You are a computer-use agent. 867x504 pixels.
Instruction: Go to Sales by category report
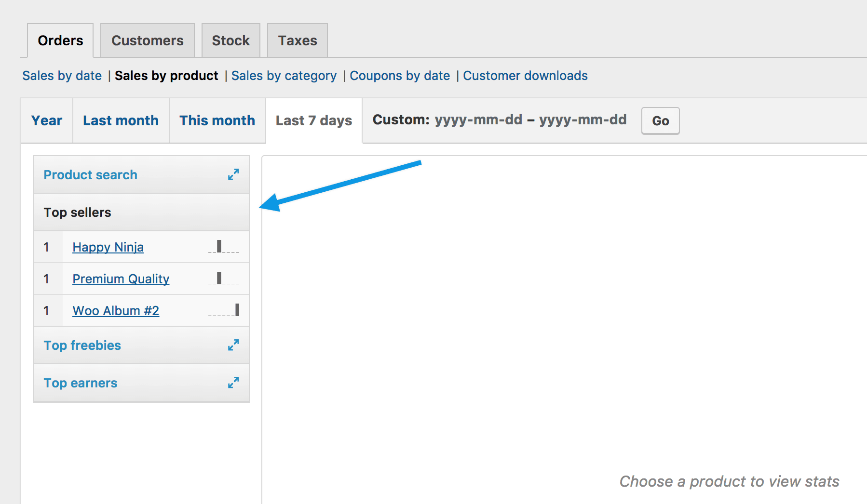coord(284,76)
